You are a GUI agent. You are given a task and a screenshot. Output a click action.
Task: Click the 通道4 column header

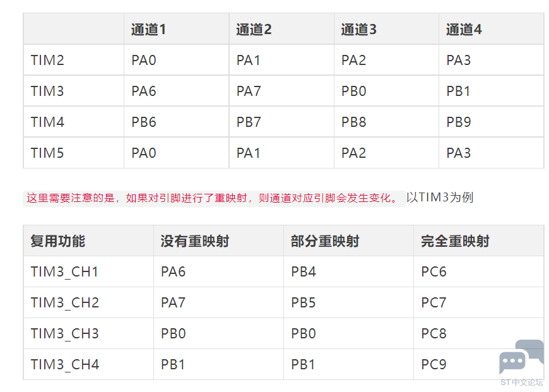pos(463,29)
